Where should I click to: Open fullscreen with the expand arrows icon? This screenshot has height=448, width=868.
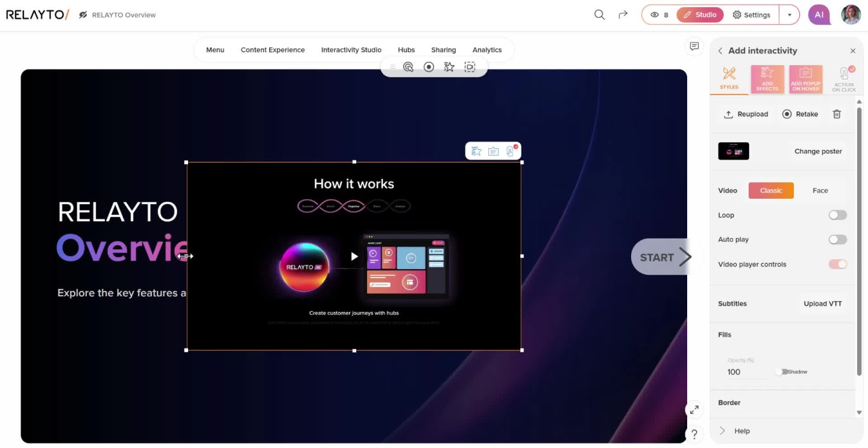coord(694,409)
